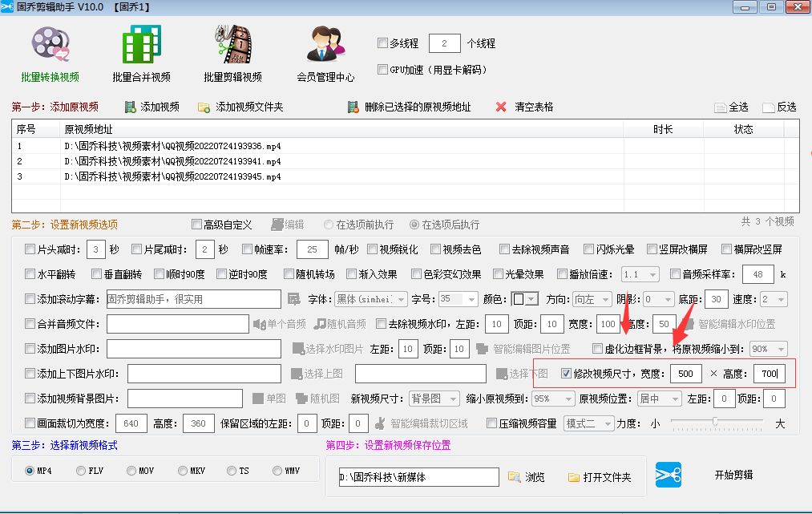The height and width of the screenshot is (514, 812).
Task: Click 浏览 browse folder icon
Action: tap(514, 476)
